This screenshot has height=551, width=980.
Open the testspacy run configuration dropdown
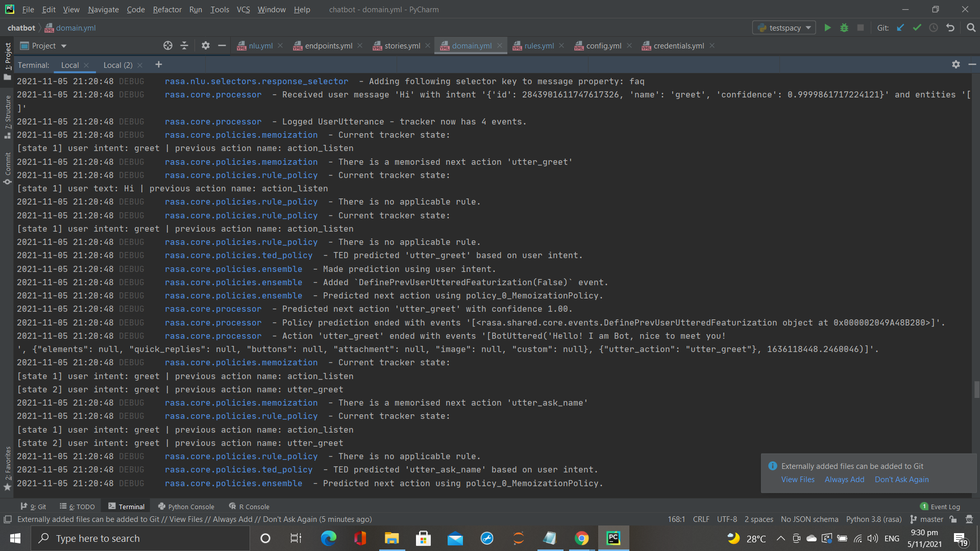click(x=784, y=28)
